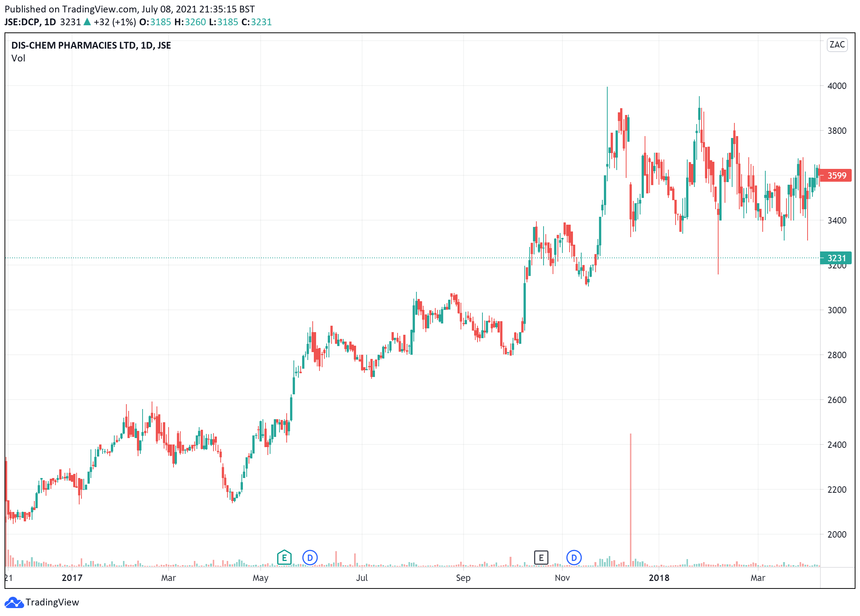Click the 2800 price axis label
This screenshot has height=616, width=860.
point(837,355)
